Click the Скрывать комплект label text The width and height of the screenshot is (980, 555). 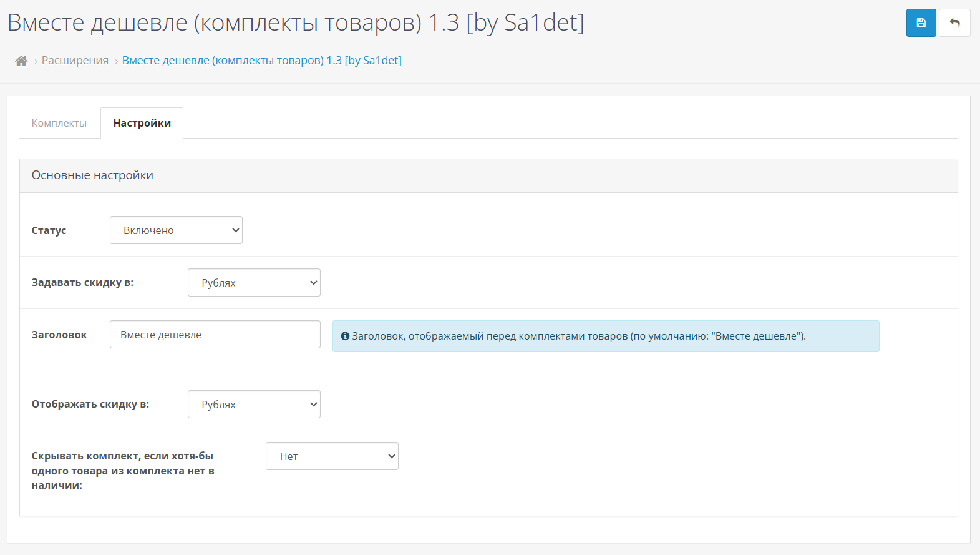tap(123, 470)
